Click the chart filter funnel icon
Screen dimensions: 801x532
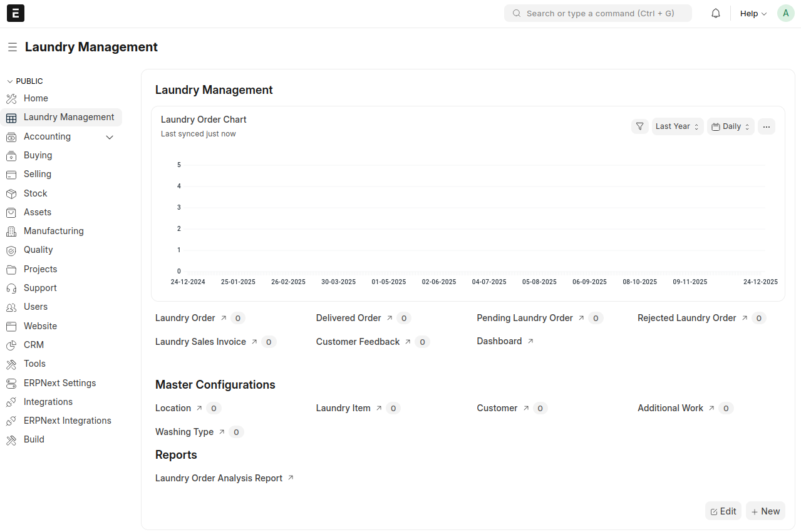pyautogui.click(x=639, y=126)
